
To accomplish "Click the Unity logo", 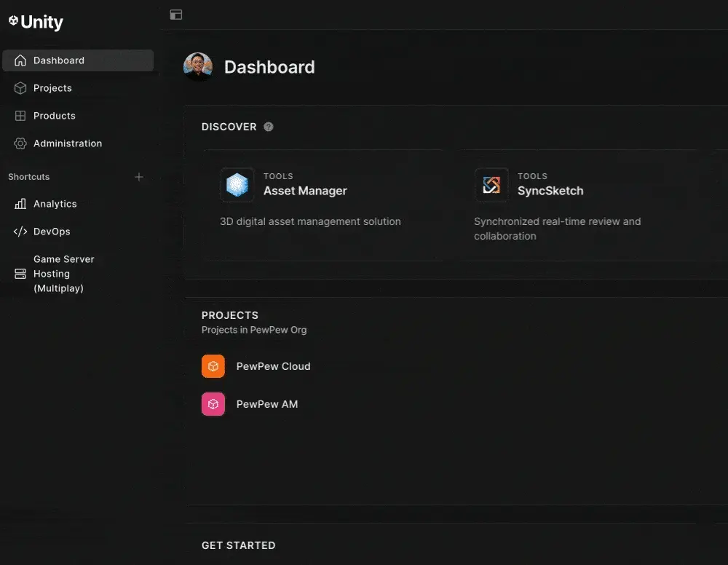I will pyautogui.click(x=35, y=22).
